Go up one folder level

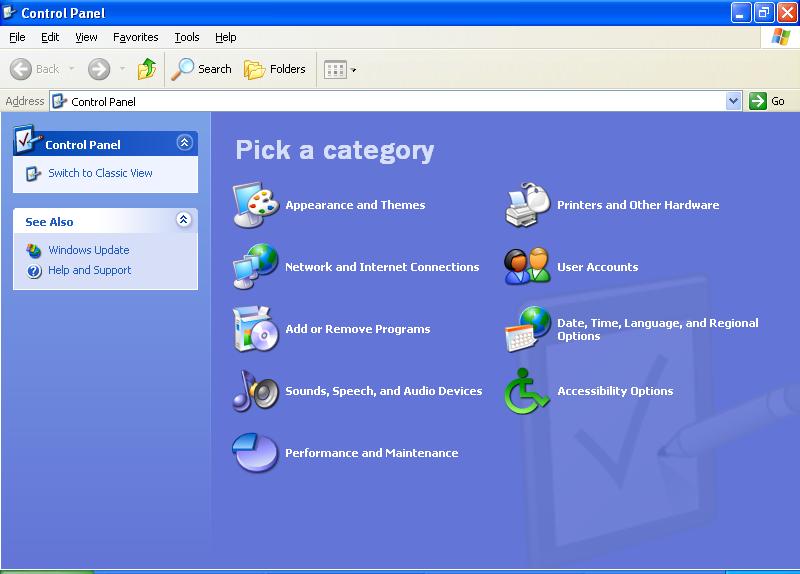pos(147,69)
